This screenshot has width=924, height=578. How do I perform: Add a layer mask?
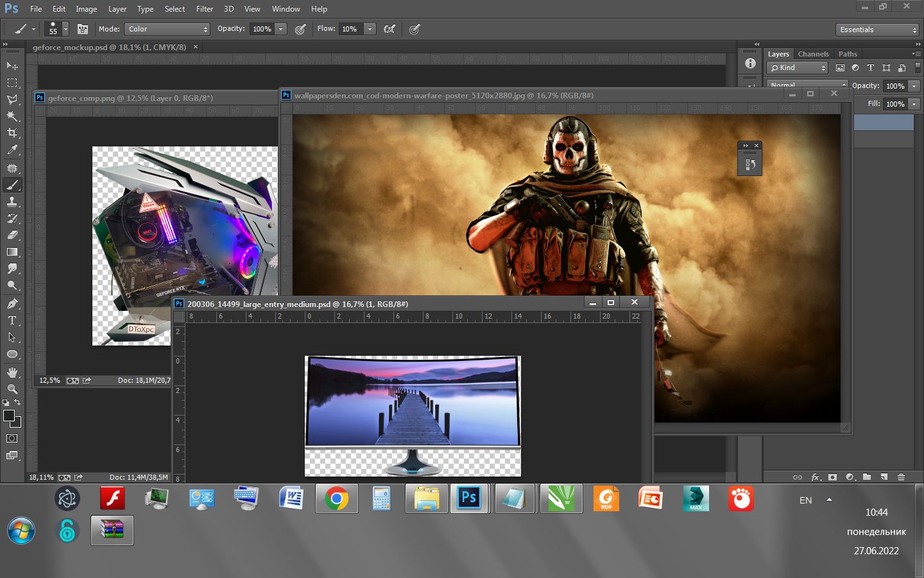click(832, 477)
